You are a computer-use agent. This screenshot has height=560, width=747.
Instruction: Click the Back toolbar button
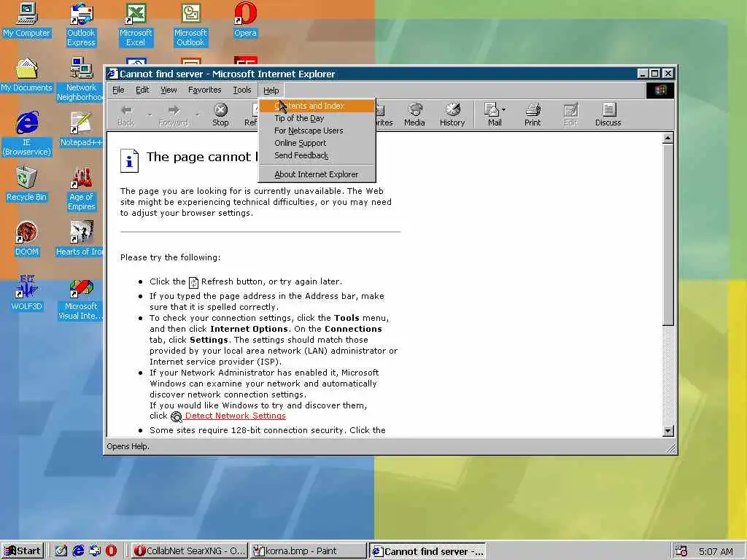click(125, 114)
